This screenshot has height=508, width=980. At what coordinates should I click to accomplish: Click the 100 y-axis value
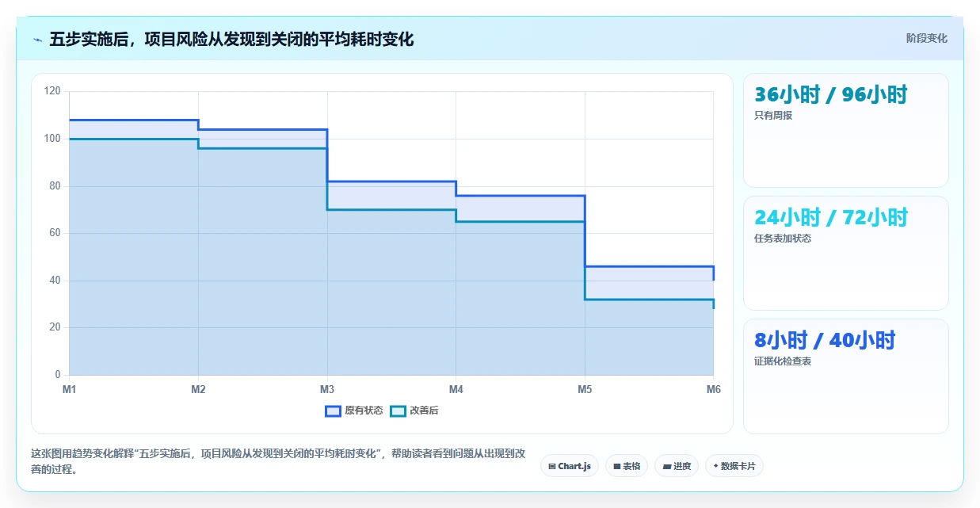pos(52,139)
